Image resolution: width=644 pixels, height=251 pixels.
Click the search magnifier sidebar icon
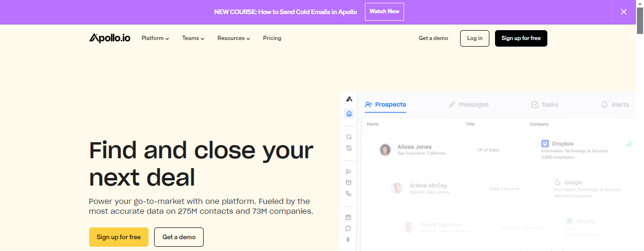click(349, 137)
